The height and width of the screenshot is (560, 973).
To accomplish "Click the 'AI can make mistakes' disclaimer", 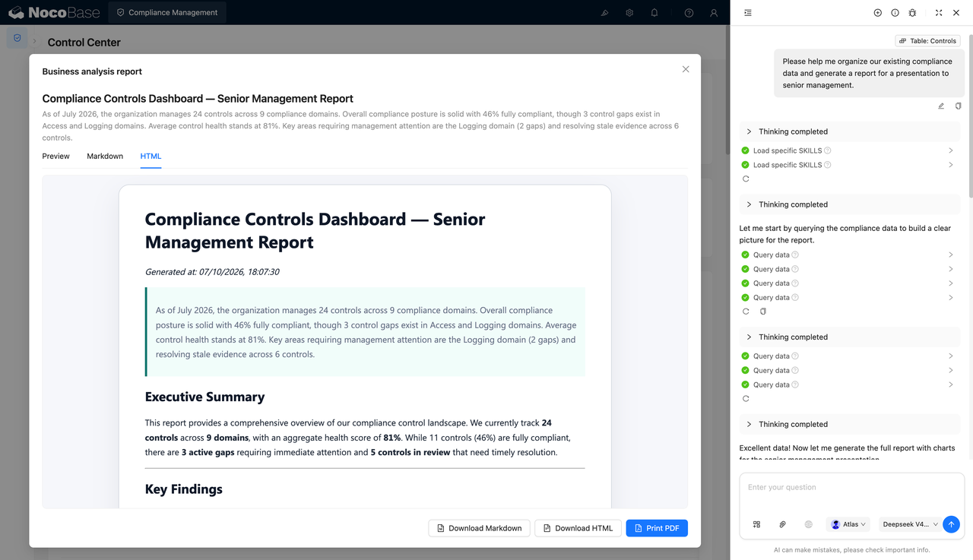I will click(851, 549).
